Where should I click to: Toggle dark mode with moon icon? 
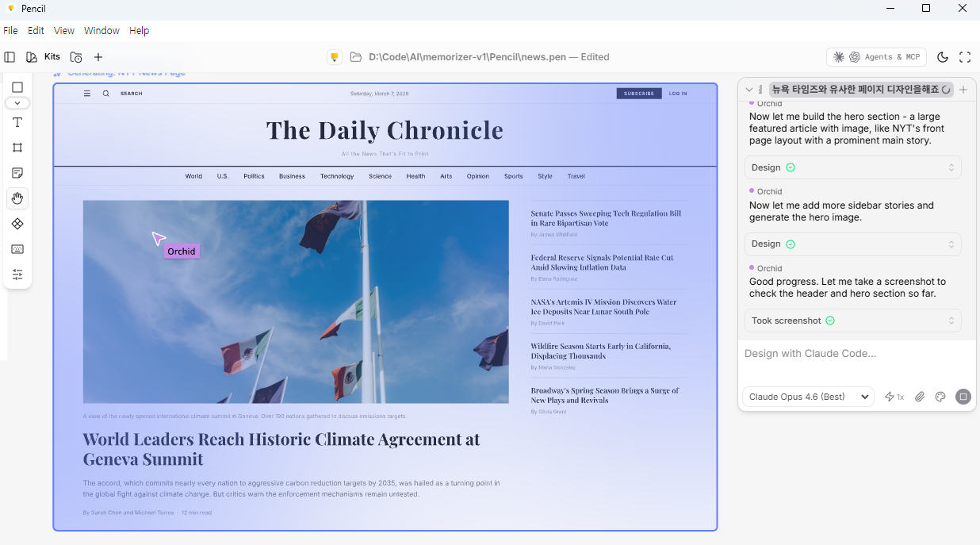point(943,57)
